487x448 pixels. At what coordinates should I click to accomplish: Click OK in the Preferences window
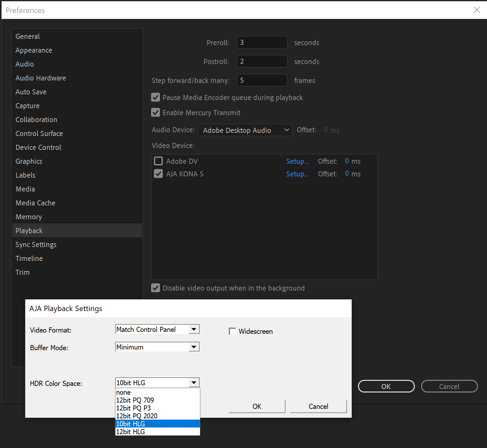point(386,386)
